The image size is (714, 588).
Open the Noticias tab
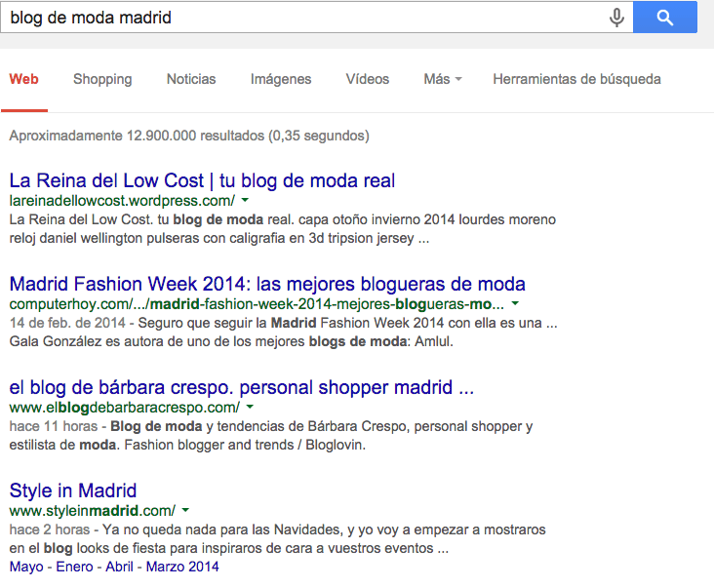[191, 79]
